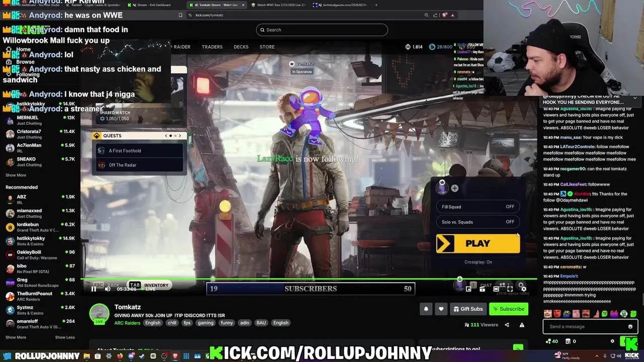644x362 pixels.
Task: Report the stream via warning triangle
Action: coord(522,325)
